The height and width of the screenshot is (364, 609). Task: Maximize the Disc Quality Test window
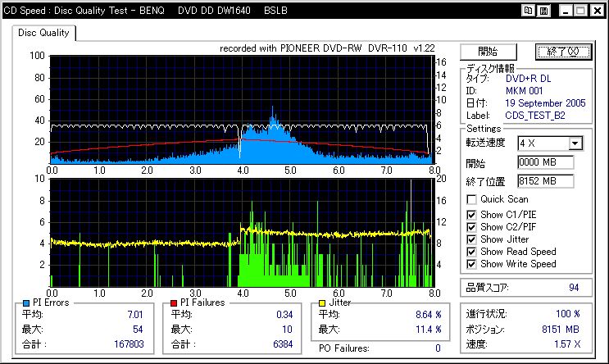click(579, 11)
